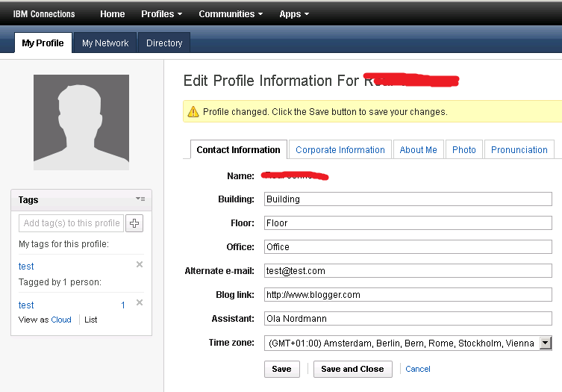
Task: Click the Edit Profile Information For heading
Action: (271, 81)
